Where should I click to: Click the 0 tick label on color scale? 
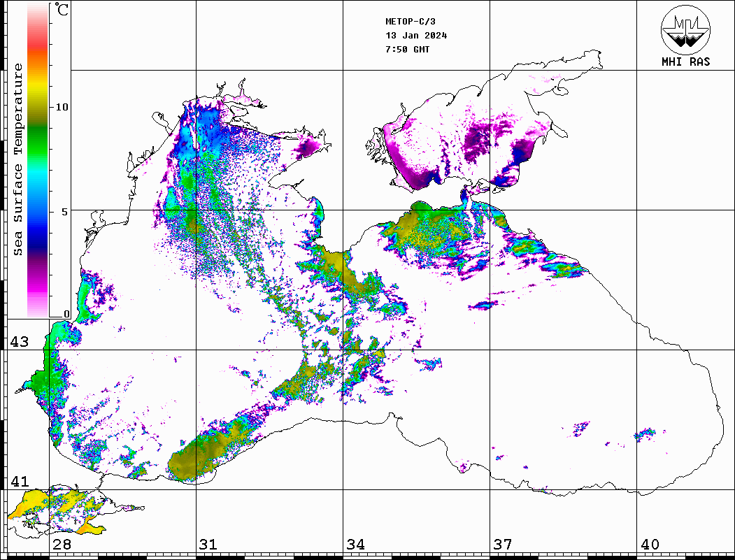click(66, 314)
